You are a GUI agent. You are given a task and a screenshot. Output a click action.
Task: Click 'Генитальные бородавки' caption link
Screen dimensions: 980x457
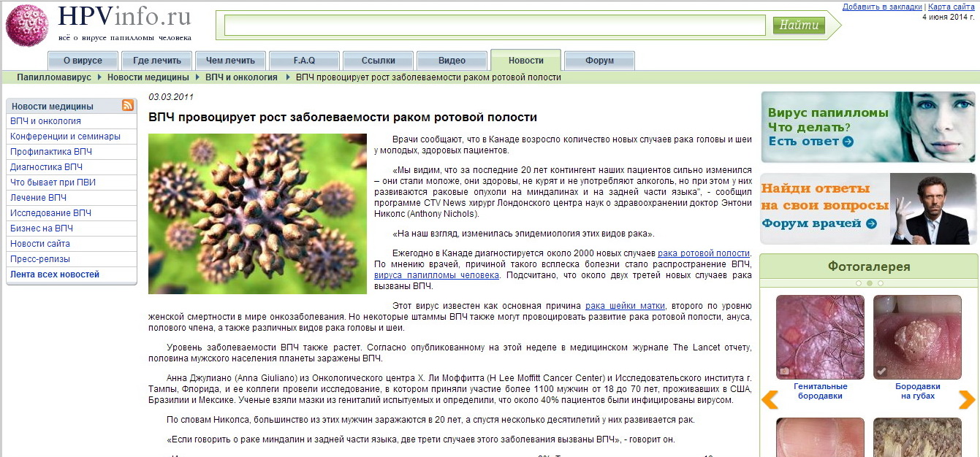pos(820,391)
